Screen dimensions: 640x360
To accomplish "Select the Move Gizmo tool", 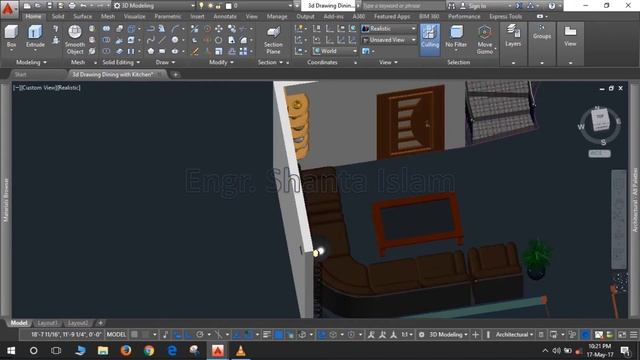I will coord(484,40).
